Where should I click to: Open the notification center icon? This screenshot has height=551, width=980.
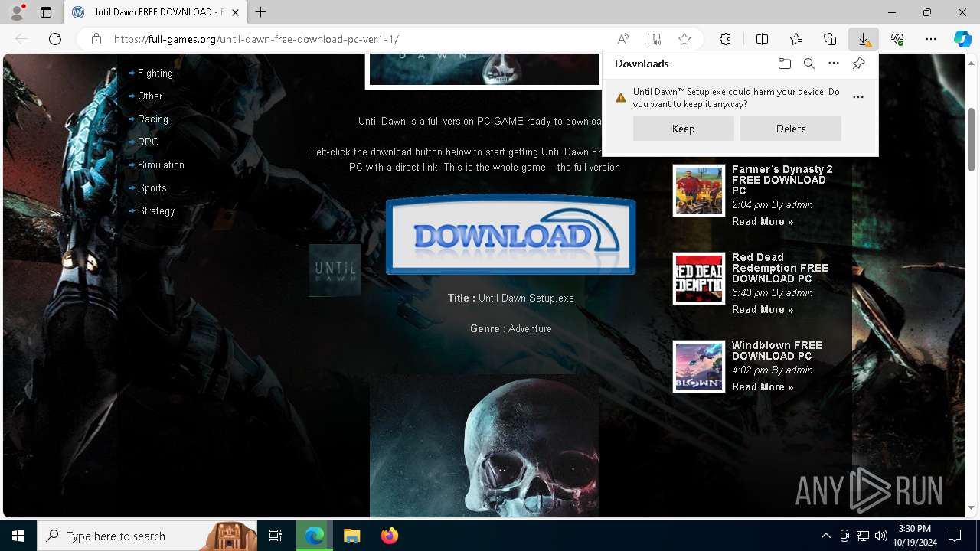coord(955,536)
